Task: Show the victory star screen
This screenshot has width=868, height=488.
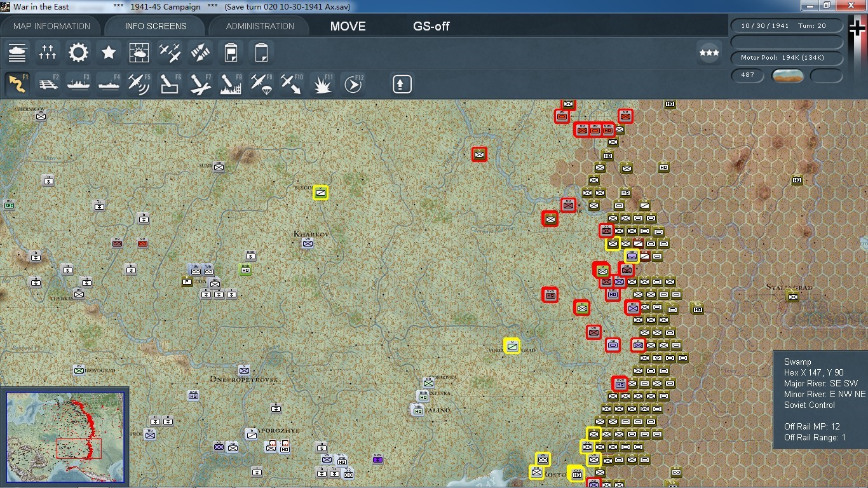Action: pos(109,52)
